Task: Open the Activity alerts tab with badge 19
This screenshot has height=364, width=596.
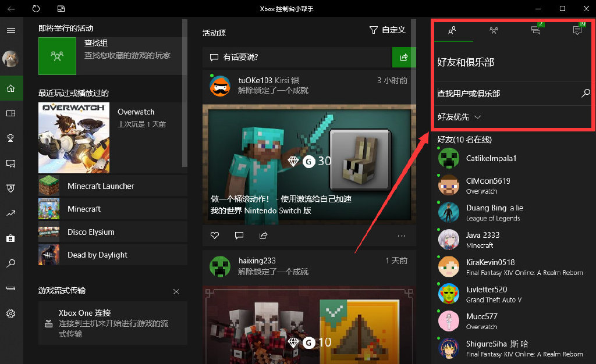Action: (578, 30)
